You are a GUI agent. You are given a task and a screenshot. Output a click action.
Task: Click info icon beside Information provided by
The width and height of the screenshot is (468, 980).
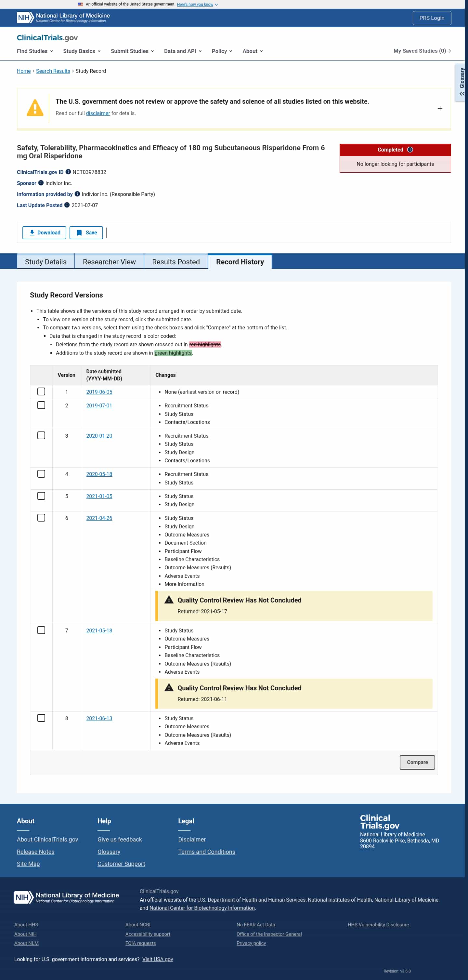click(77, 194)
